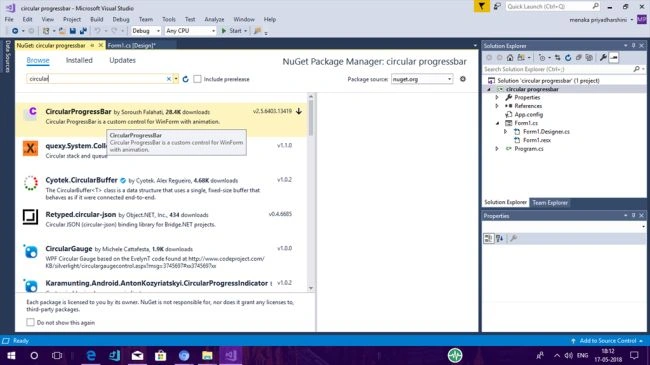Click the Save All toolbar icon
The height and width of the screenshot is (365, 650).
point(83,31)
